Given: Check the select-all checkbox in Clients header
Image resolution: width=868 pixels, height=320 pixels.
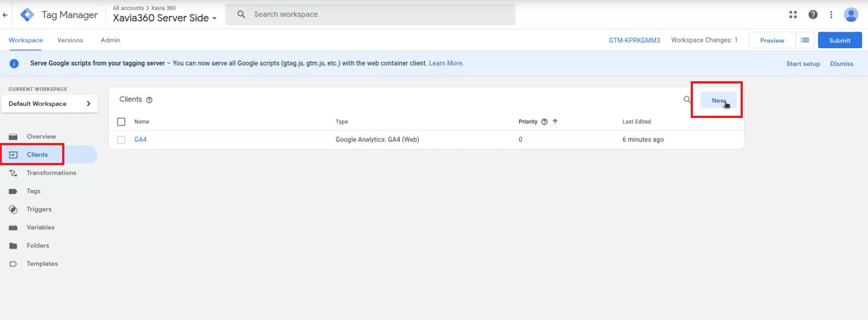Looking at the screenshot, I should click(121, 122).
